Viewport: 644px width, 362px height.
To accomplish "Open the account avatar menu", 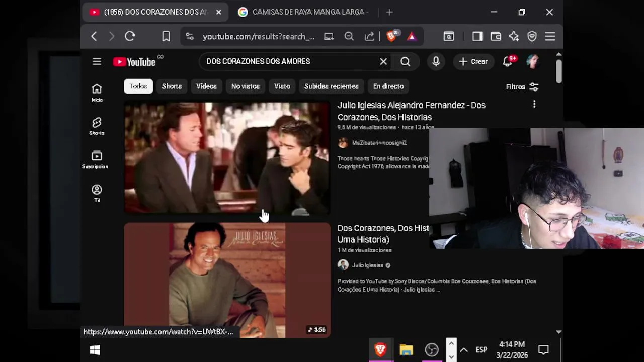I will pyautogui.click(x=532, y=61).
